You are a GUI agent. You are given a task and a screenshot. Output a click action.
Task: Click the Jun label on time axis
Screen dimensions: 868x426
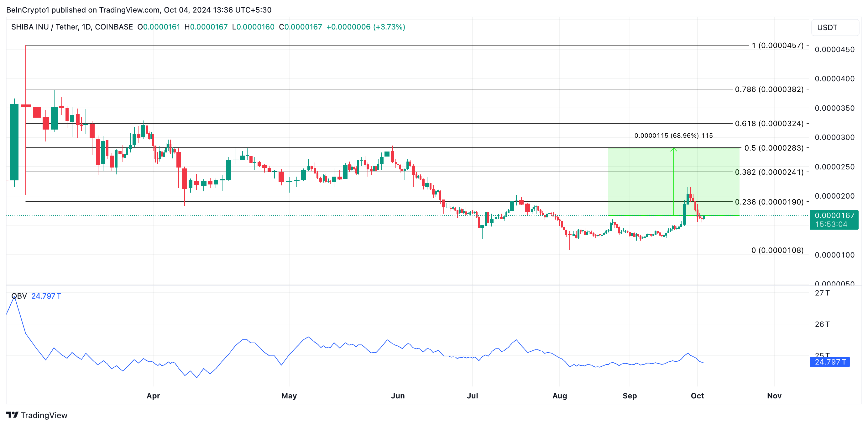[398, 396]
